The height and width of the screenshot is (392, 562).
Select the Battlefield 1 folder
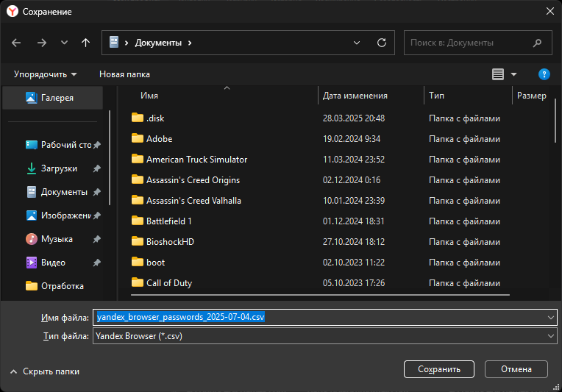coord(168,221)
